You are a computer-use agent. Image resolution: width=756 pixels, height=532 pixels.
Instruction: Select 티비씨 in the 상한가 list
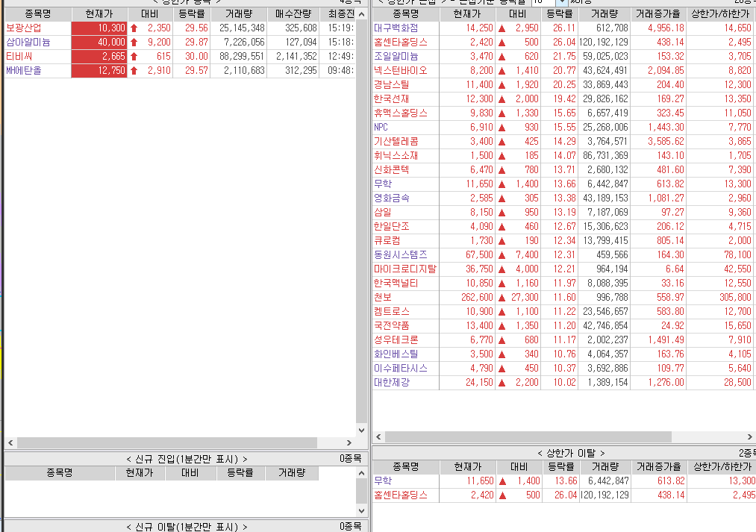click(19, 57)
